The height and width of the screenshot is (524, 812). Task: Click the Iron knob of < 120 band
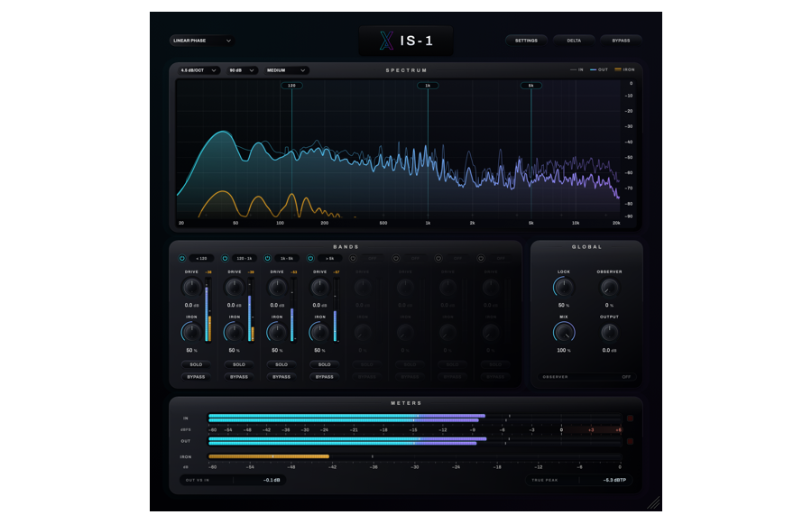point(191,332)
